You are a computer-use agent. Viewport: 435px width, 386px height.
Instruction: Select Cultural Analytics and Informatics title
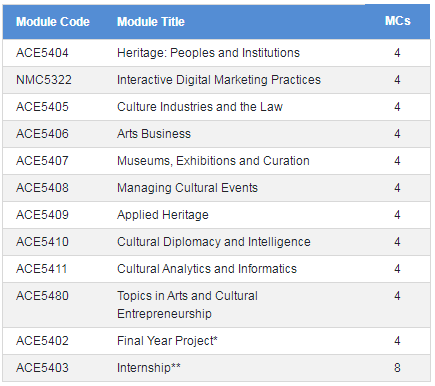point(207,269)
